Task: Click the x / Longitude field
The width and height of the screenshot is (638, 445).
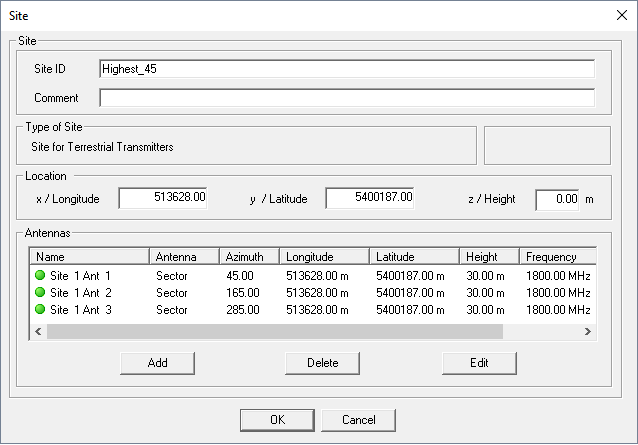Action: [162, 198]
